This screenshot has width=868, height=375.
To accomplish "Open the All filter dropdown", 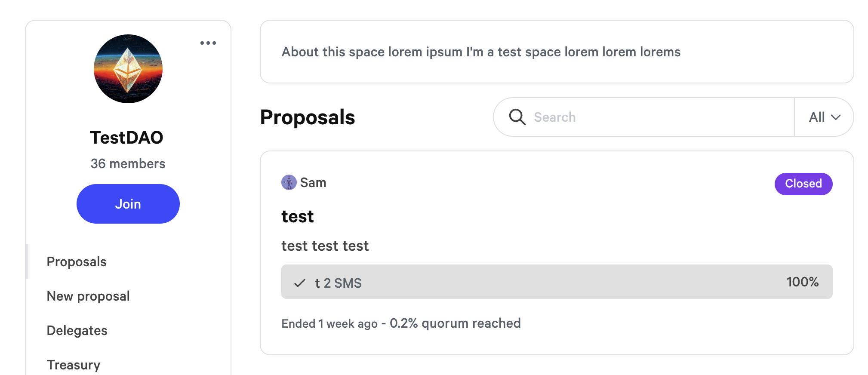I will (x=824, y=117).
